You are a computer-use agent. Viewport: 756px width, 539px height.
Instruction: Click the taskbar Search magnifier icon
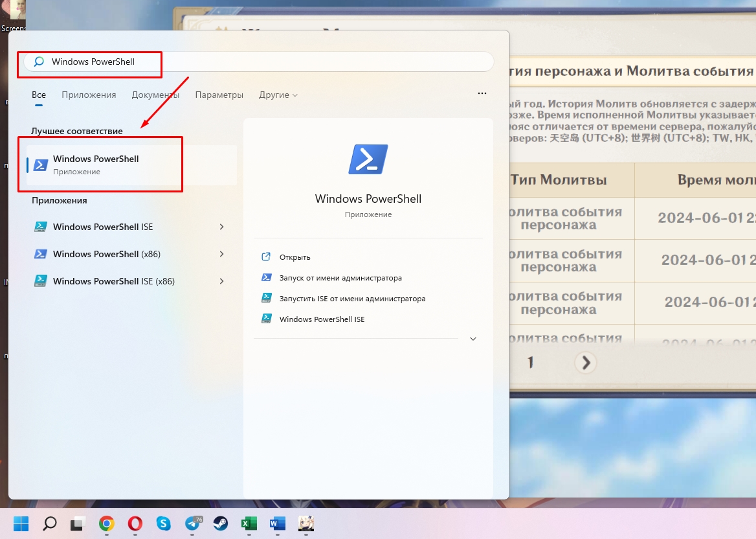pyautogui.click(x=50, y=523)
